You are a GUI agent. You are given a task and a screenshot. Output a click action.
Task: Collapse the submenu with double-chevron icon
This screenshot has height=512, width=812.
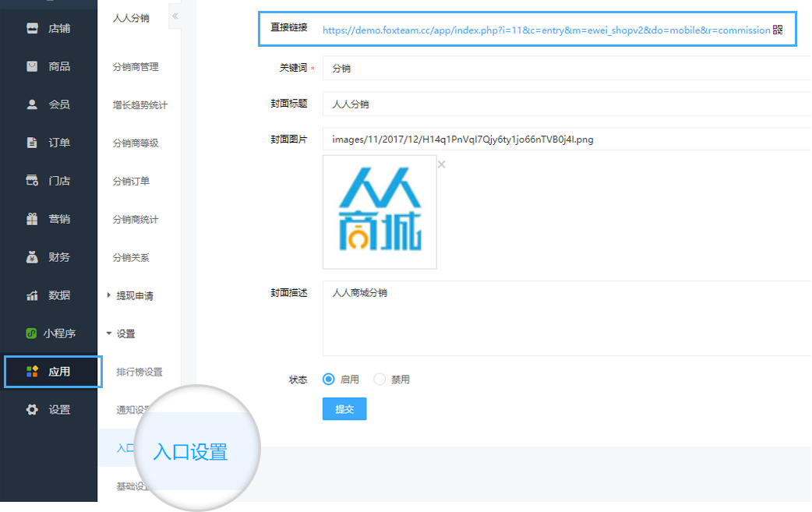coord(175,16)
